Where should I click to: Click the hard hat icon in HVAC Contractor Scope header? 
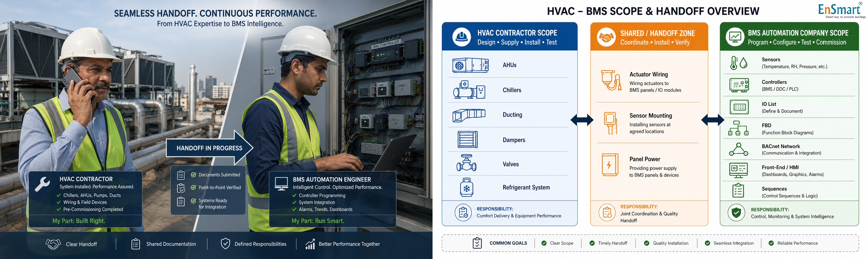pyautogui.click(x=461, y=37)
